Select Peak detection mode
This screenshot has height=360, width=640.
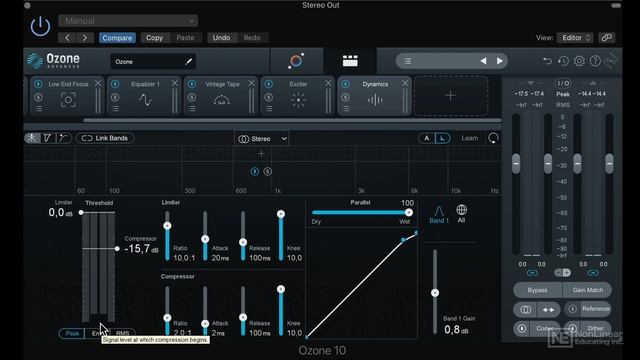pos(72,333)
